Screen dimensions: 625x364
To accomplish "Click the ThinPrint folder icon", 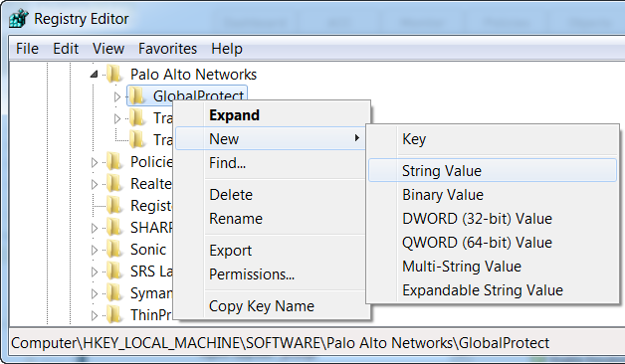I will (x=114, y=315).
